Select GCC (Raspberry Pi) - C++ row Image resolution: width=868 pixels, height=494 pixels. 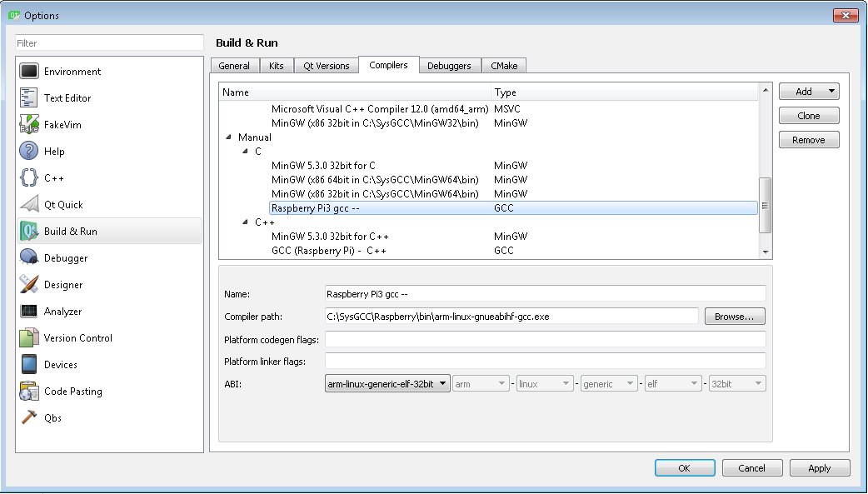pos(329,250)
